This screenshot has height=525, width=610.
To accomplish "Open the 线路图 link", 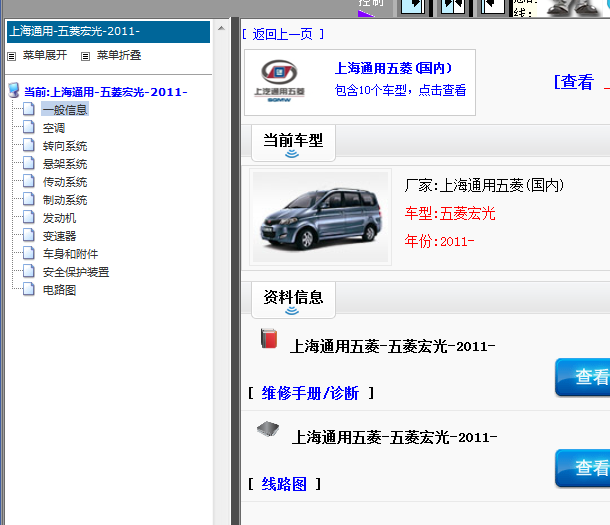I will click(x=284, y=484).
